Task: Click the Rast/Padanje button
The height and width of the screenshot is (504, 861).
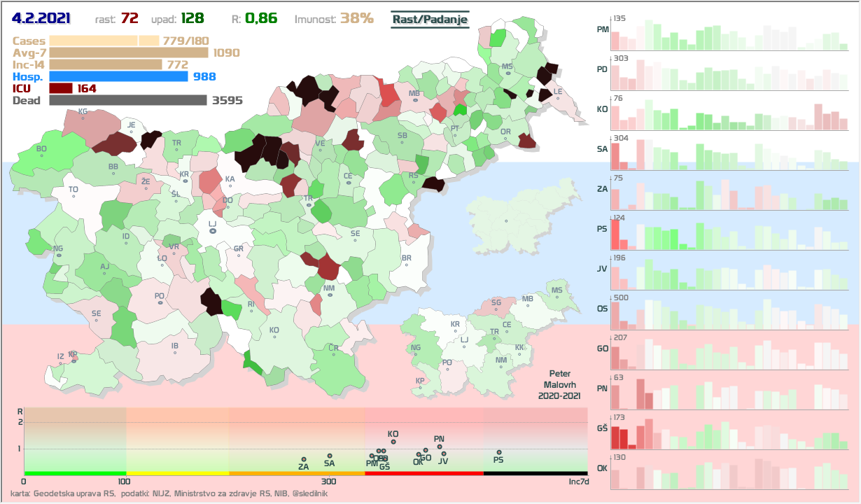Action: 429,20
